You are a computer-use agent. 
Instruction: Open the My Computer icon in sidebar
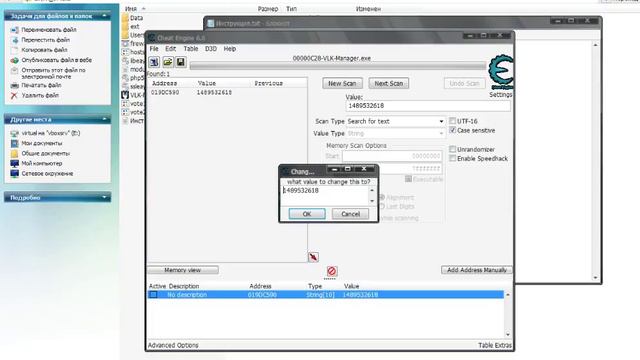coord(14,163)
